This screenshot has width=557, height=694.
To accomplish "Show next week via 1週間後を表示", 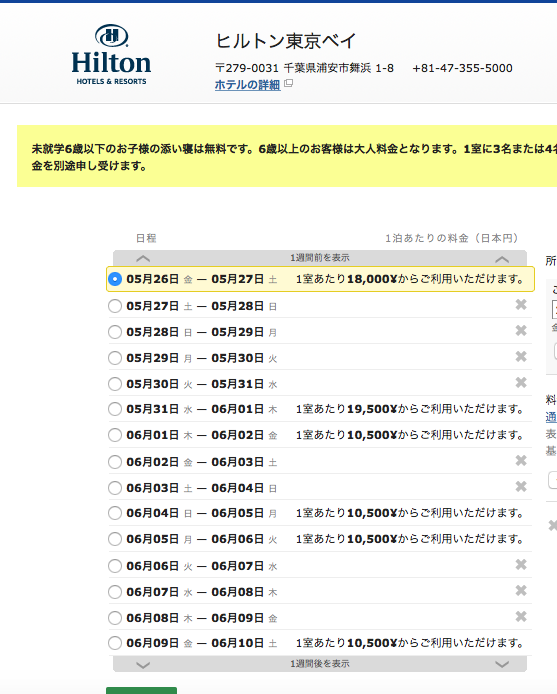I will tap(320, 663).
